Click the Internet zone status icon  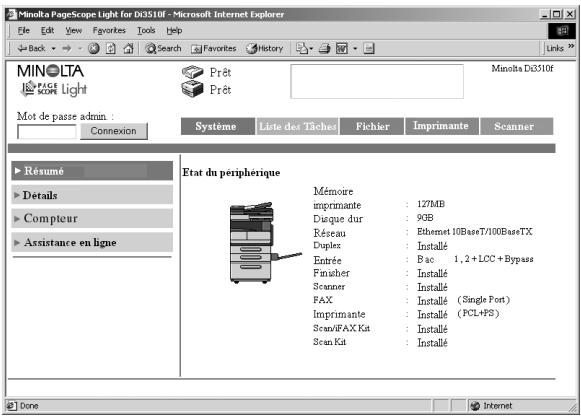(475, 406)
